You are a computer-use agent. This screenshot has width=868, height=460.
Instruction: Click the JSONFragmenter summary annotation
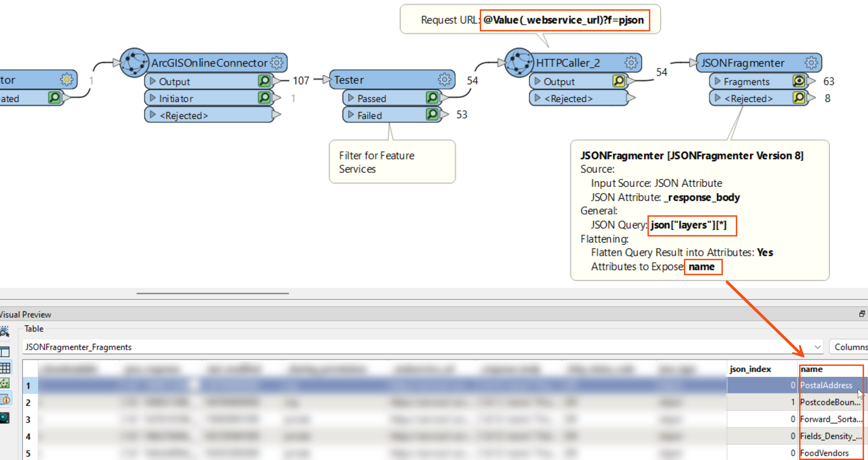[x=700, y=211]
